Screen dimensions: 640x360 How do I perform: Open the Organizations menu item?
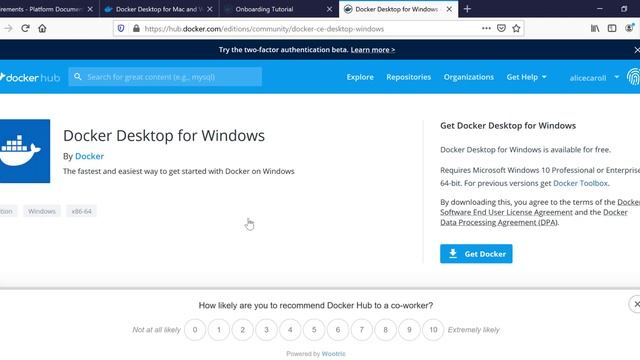(x=469, y=77)
